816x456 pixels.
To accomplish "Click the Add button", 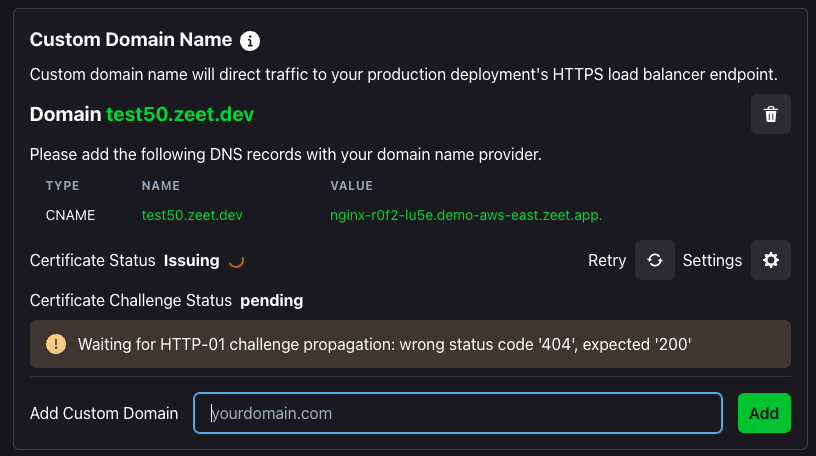I will tap(764, 413).
